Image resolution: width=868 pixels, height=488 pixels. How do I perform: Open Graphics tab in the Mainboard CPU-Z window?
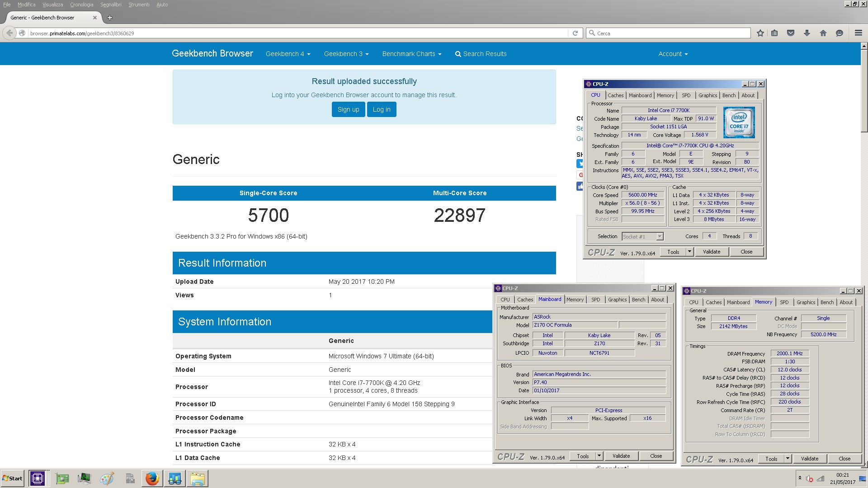pos(617,300)
